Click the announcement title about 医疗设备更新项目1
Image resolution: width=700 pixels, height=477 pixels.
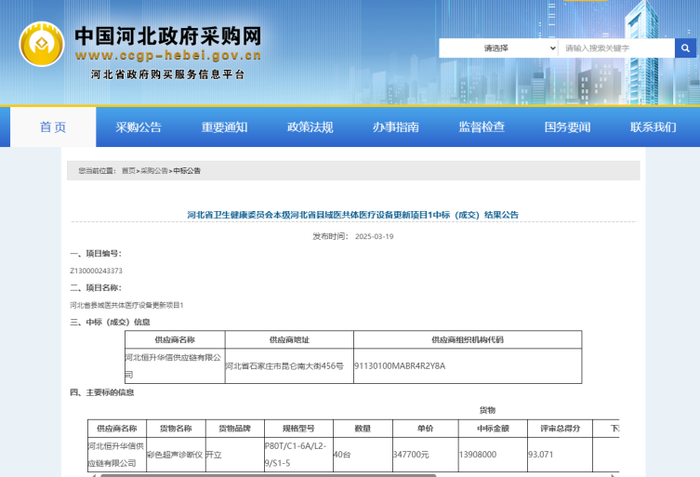pos(353,215)
